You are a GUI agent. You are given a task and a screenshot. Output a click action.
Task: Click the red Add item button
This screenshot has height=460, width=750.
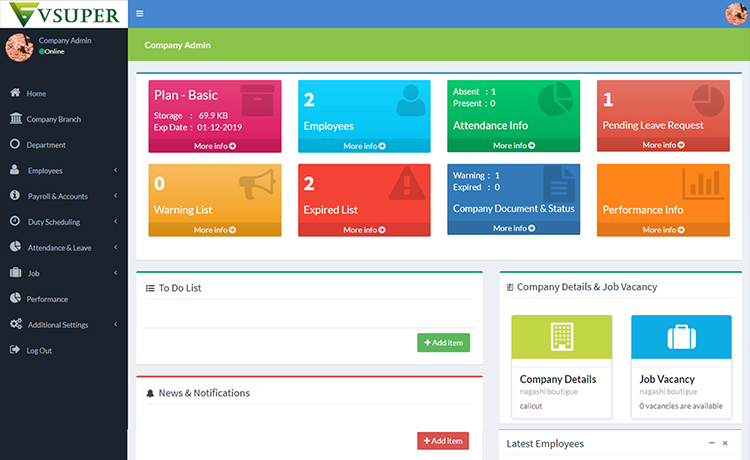coord(443,441)
